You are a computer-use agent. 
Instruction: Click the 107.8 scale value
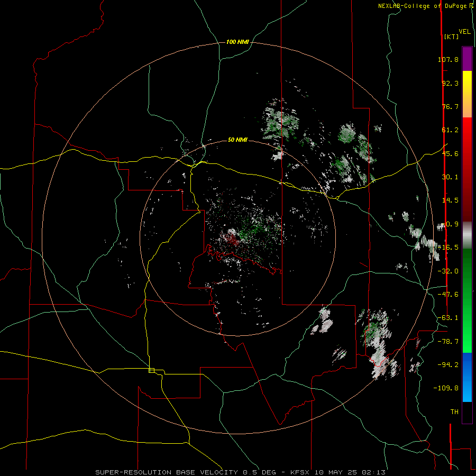click(x=448, y=59)
